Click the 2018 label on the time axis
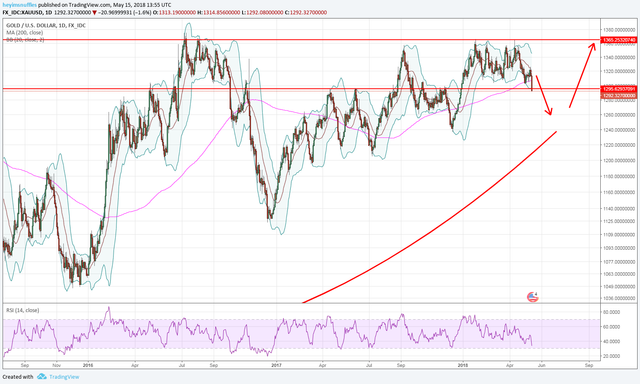This screenshot has width=640, height=384. click(x=462, y=365)
